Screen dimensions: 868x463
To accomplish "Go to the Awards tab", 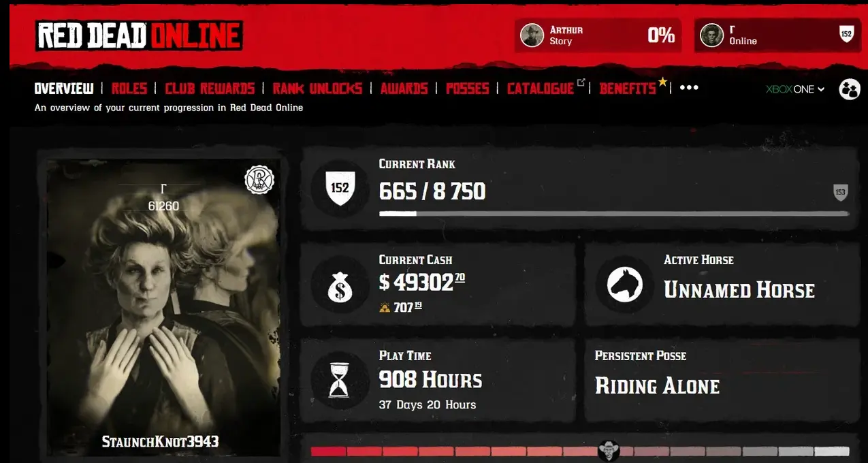I will [404, 89].
